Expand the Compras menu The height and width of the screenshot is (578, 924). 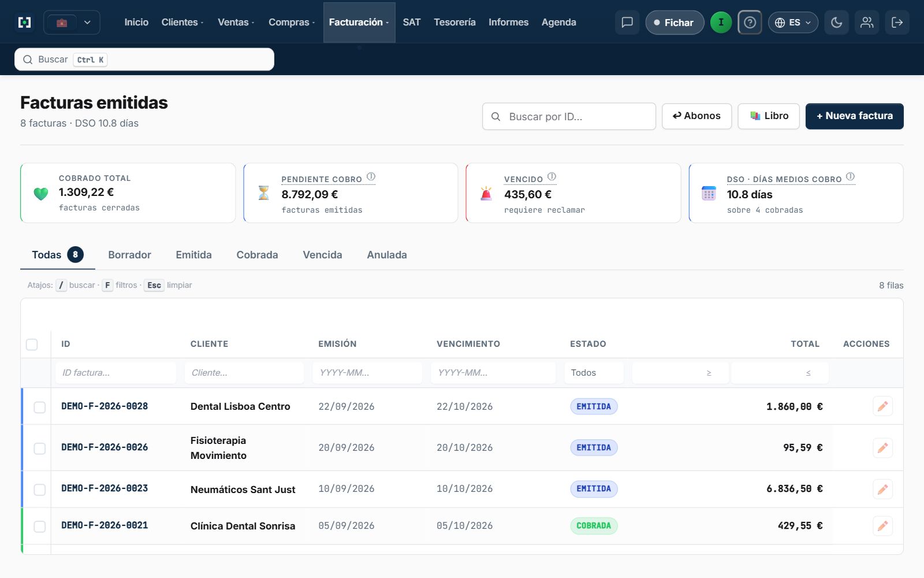coord(292,23)
